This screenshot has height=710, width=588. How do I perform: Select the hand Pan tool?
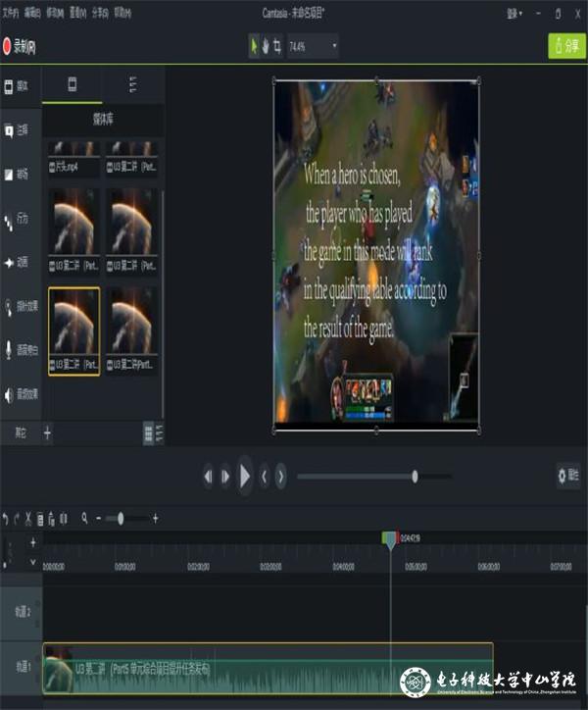(x=266, y=46)
